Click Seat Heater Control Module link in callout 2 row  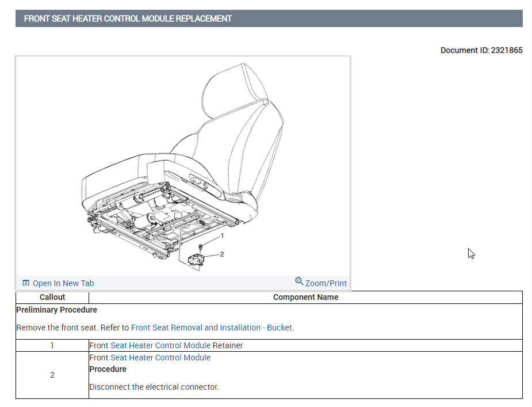(160, 357)
